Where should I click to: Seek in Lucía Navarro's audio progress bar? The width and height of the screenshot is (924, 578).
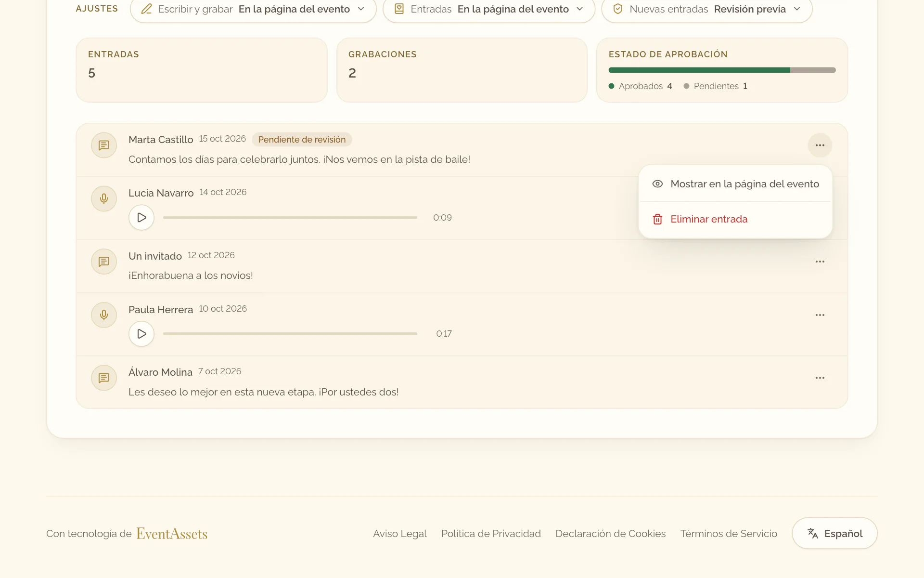290,218
